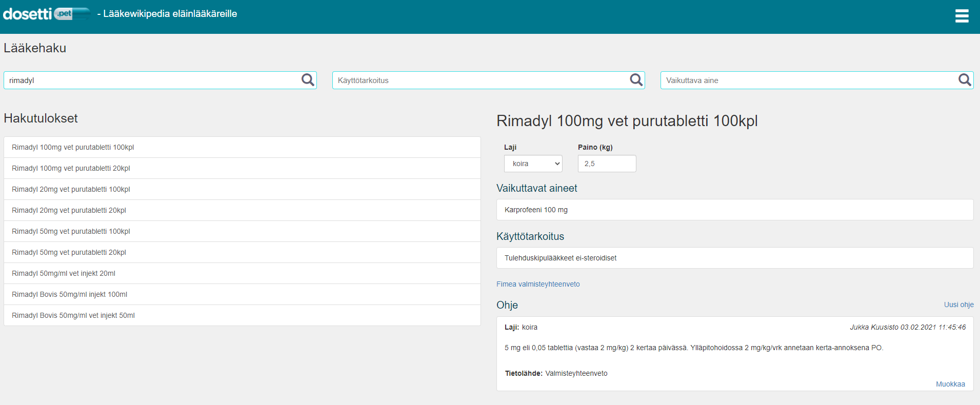
Task: Select Rimadyl 20mg vet purutabletti 100kpl result
Action: (x=242, y=189)
